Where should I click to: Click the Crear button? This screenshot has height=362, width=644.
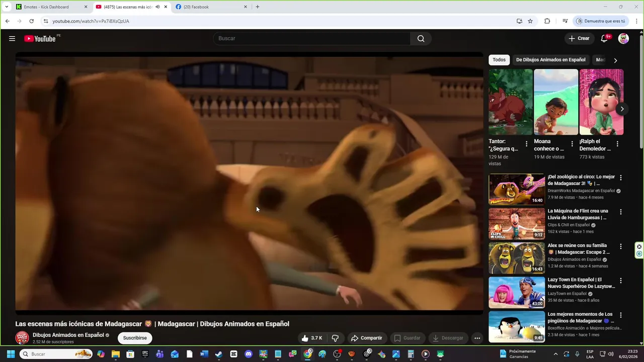tap(579, 39)
